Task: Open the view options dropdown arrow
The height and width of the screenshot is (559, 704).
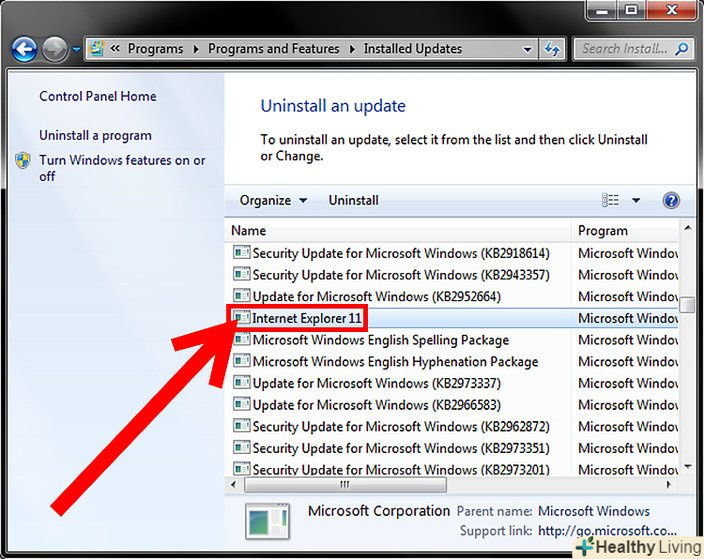Action: (x=636, y=201)
